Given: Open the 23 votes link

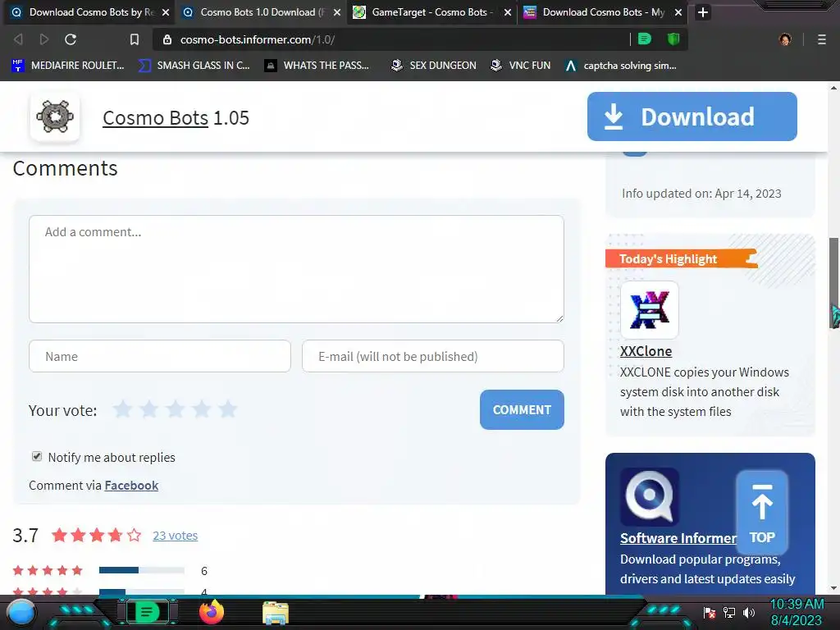Looking at the screenshot, I should pyautogui.click(x=176, y=535).
